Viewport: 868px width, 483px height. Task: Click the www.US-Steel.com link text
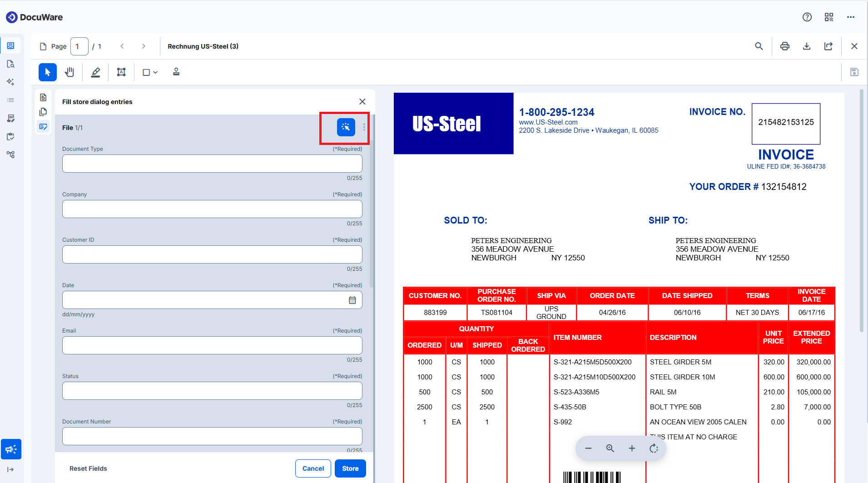[x=548, y=122]
